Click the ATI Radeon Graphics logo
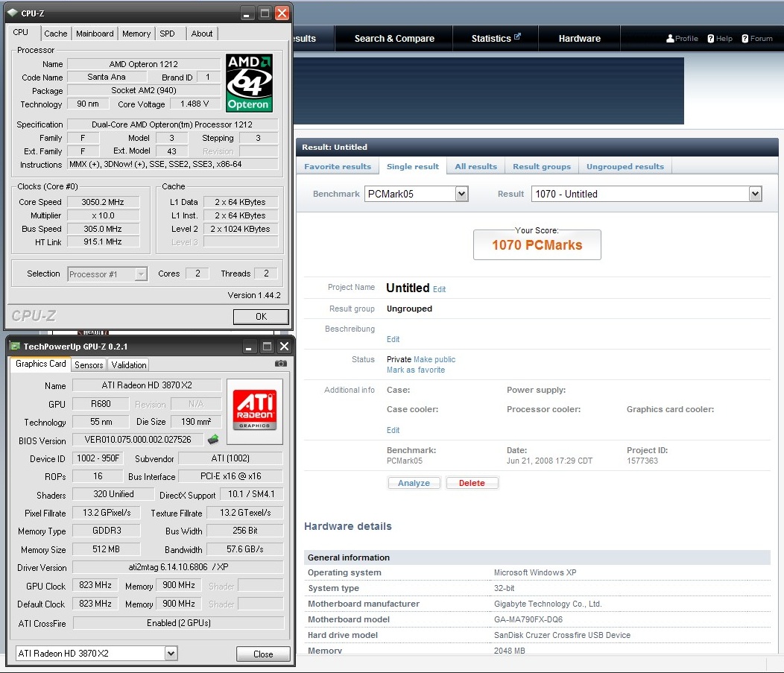784x673 pixels. click(x=255, y=411)
